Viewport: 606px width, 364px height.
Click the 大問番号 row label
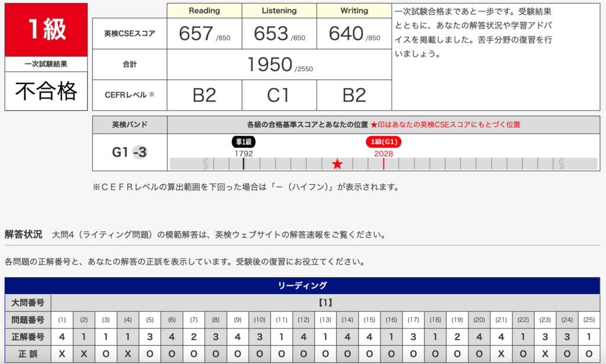pos(28,302)
